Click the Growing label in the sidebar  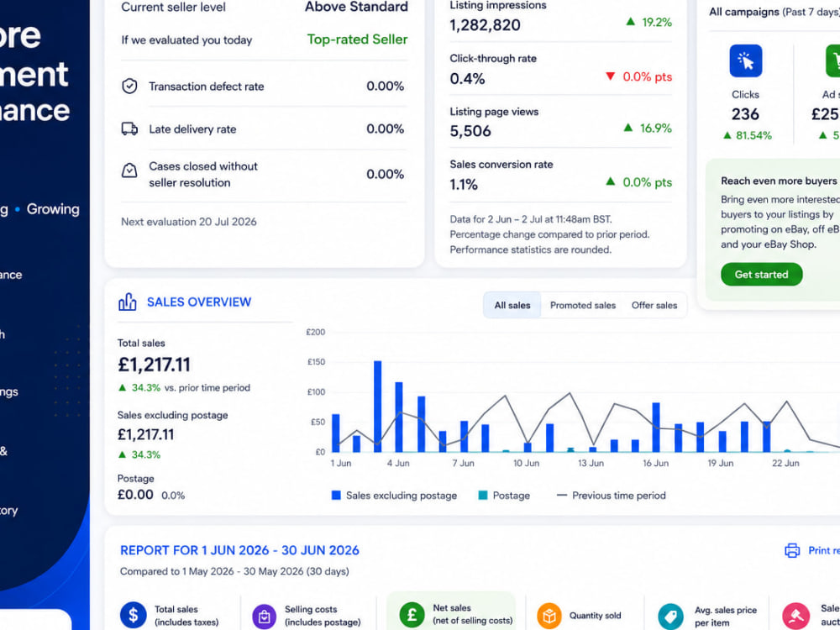(x=53, y=209)
